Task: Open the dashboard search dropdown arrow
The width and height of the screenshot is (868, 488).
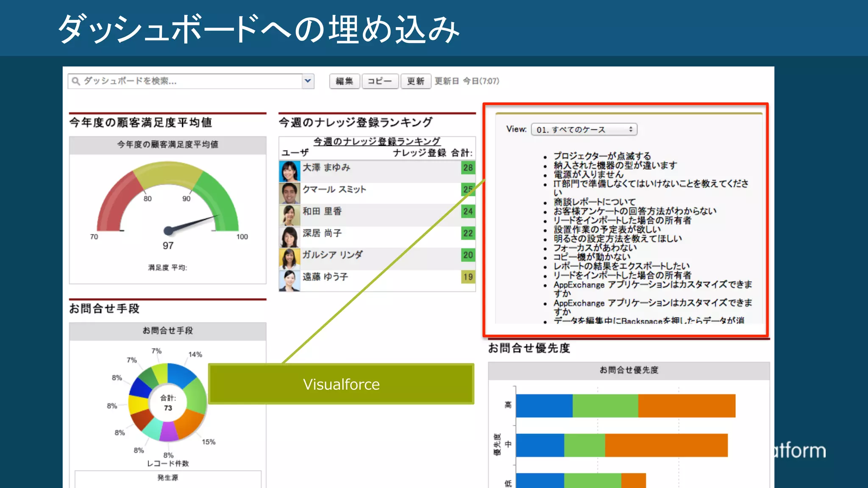Action: pos(308,81)
